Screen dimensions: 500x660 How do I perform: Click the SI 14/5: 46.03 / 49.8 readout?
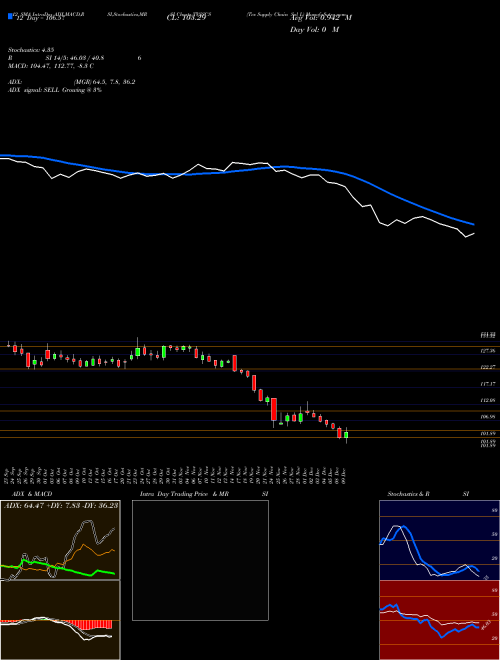75,58
